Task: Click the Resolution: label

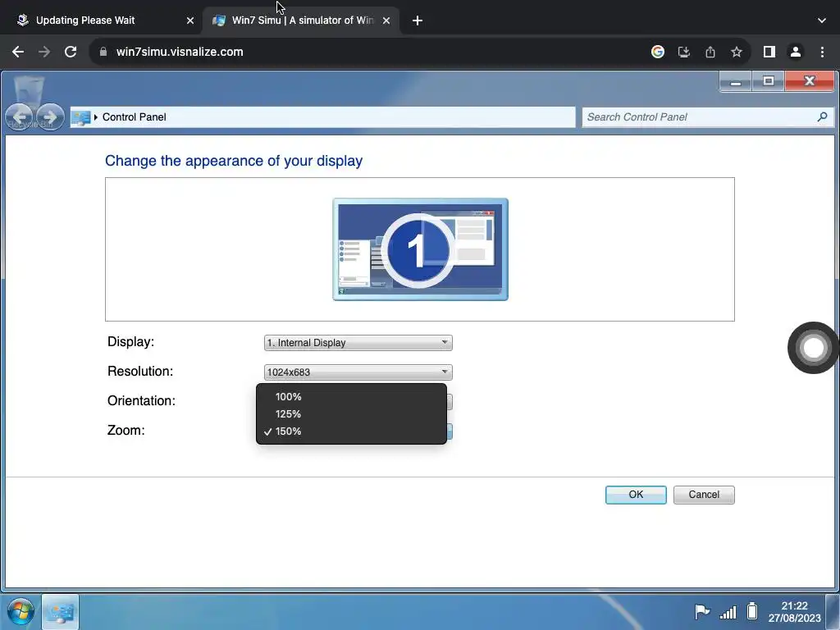Action: 140,372
